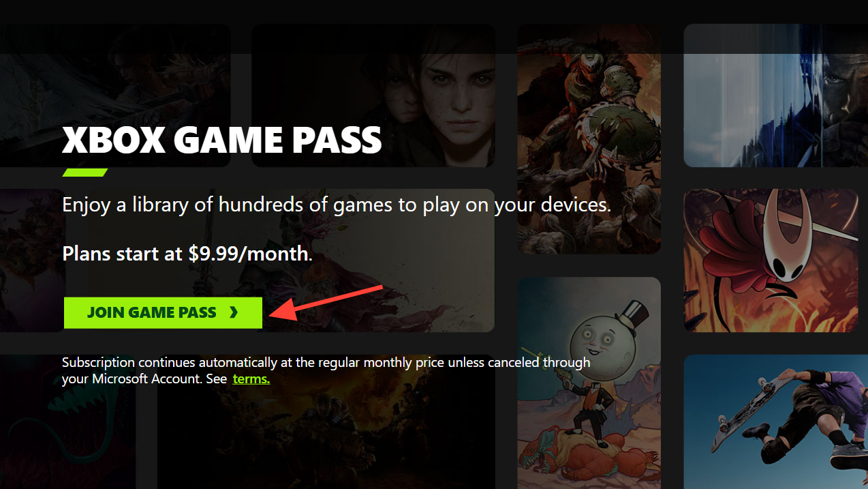Click the green slash accent under the heading
This screenshot has height=489, width=868.
(x=85, y=173)
